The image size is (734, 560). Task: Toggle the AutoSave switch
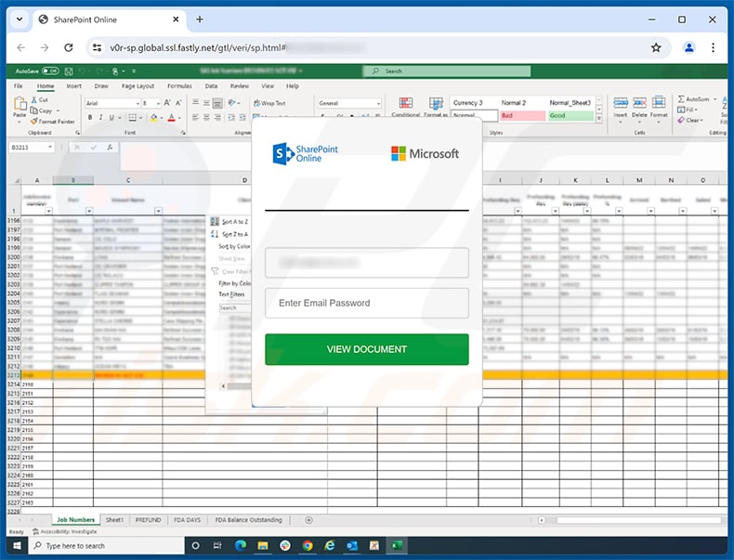point(50,72)
